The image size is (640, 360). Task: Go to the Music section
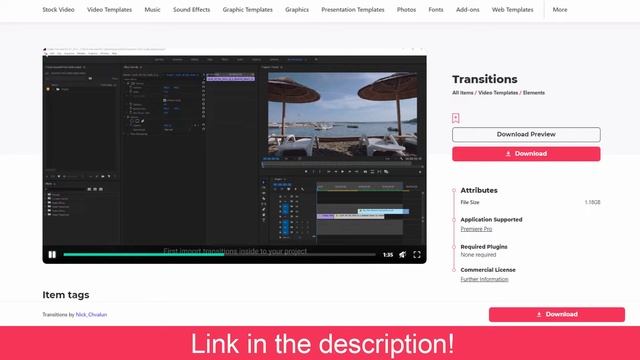(x=152, y=9)
